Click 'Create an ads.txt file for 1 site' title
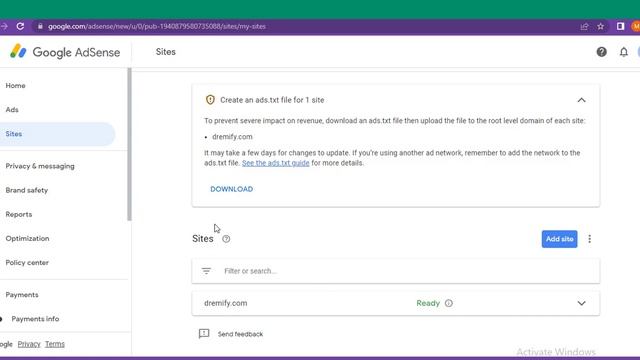 coord(272,100)
